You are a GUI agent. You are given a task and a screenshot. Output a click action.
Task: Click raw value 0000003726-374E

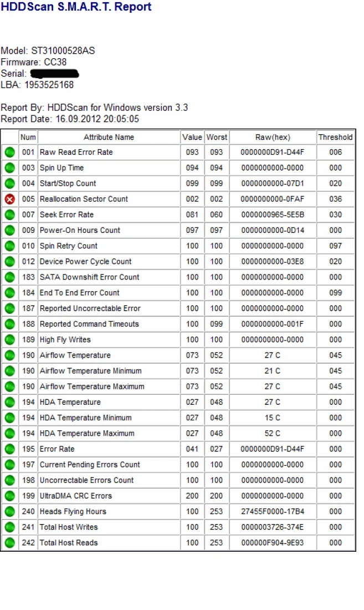pyautogui.click(x=273, y=527)
